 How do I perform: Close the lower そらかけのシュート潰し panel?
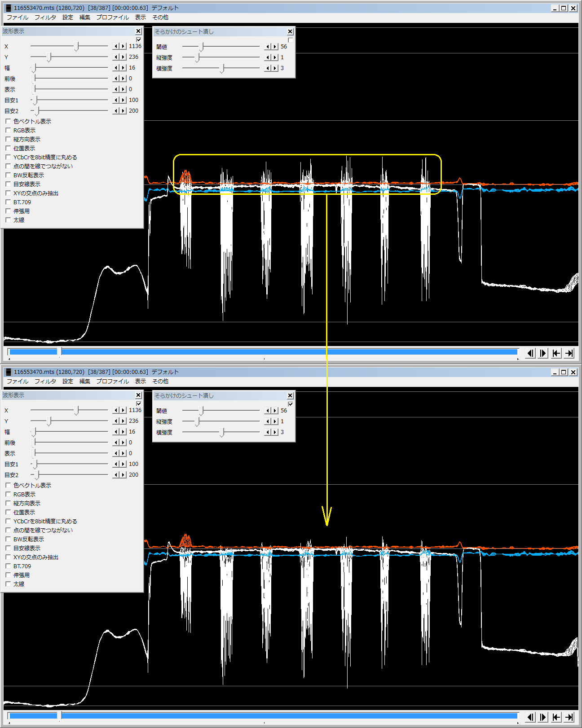coord(290,395)
